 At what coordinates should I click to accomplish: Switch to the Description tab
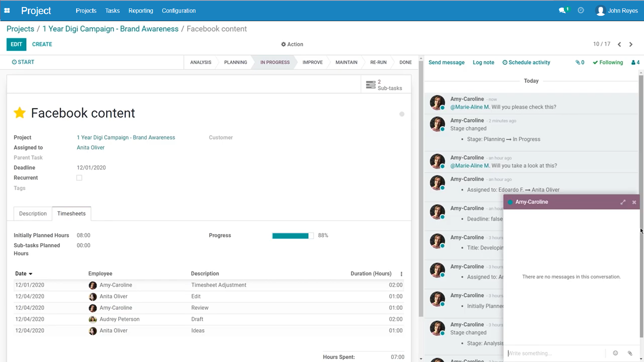tap(33, 214)
